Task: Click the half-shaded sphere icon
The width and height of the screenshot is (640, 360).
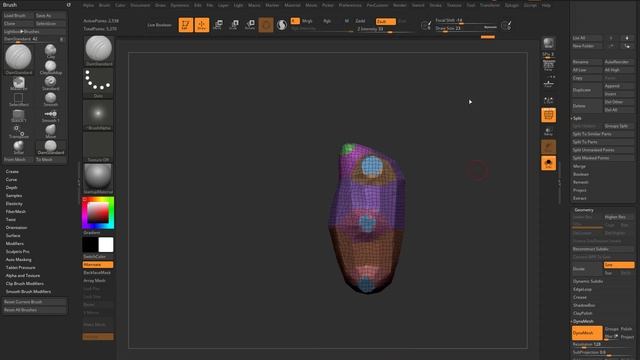Action: coord(282,25)
